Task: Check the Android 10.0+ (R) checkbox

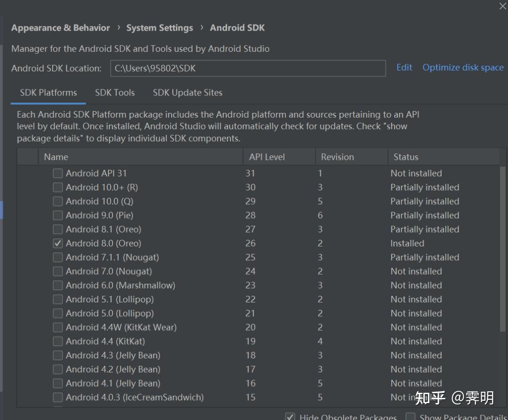Action: 58,187
